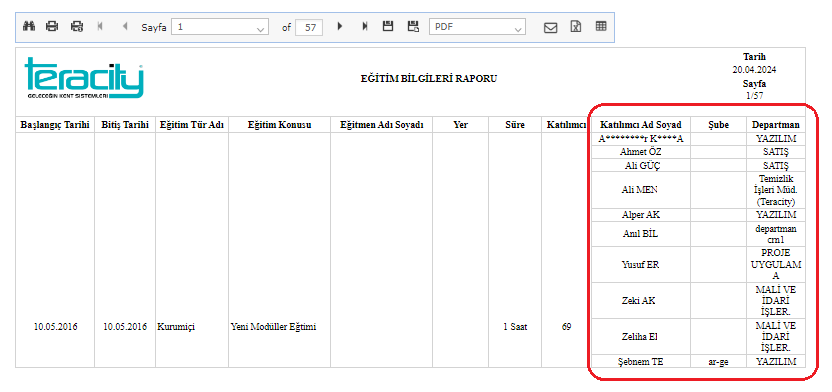Click the Başlangıç Tarihi column header
This screenshot has width=832, height=392.
55,125
